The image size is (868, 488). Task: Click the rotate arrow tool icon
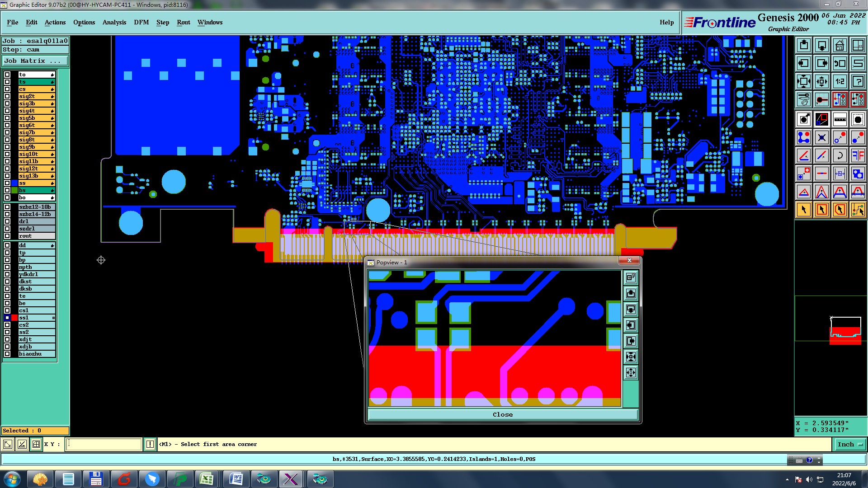pyautogui.click(x=840, y=155)
